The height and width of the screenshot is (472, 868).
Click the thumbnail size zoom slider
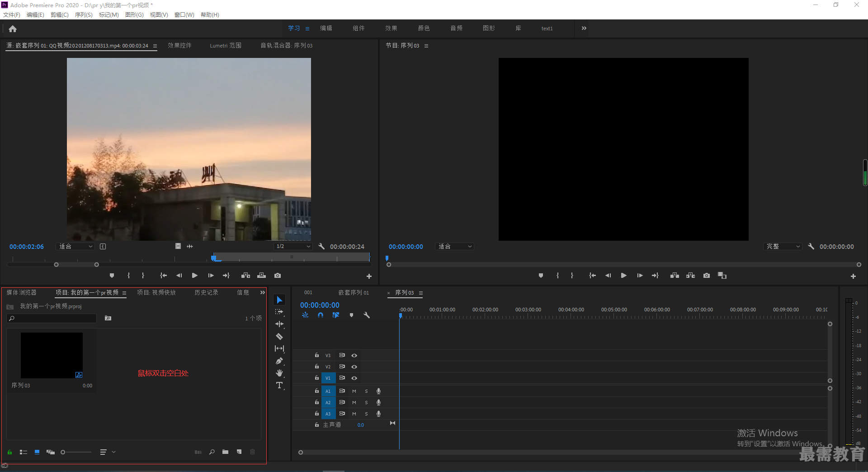click(76, 452)
